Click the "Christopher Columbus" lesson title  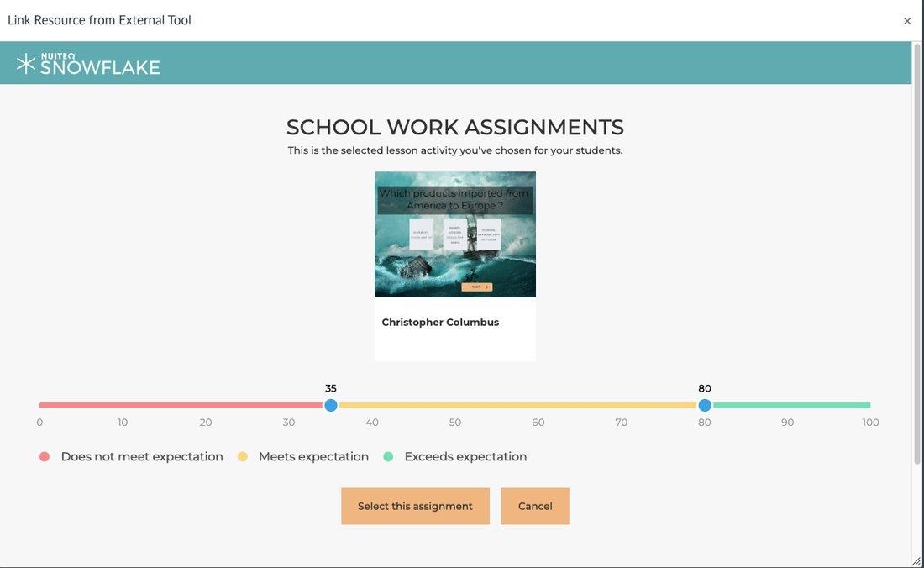(440, 322)
